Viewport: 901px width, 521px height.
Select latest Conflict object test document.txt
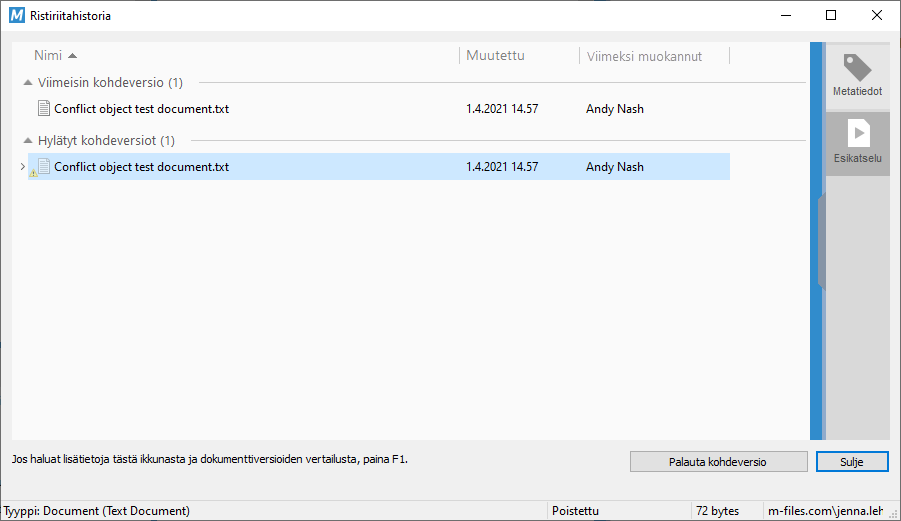(141, 109)
